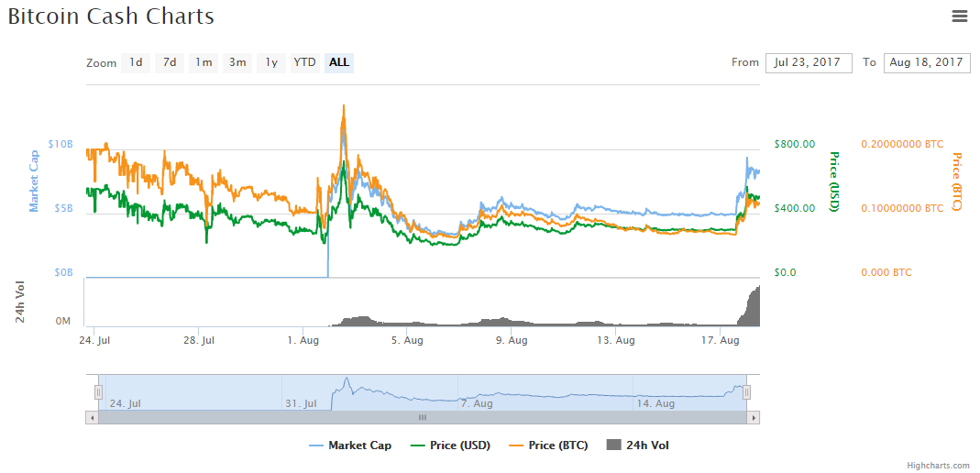Screen dimensions: 980x473
Task: Click the navigator horizontal scrollbar thumb
Action: pyautogui.click(x=423, y=417)
